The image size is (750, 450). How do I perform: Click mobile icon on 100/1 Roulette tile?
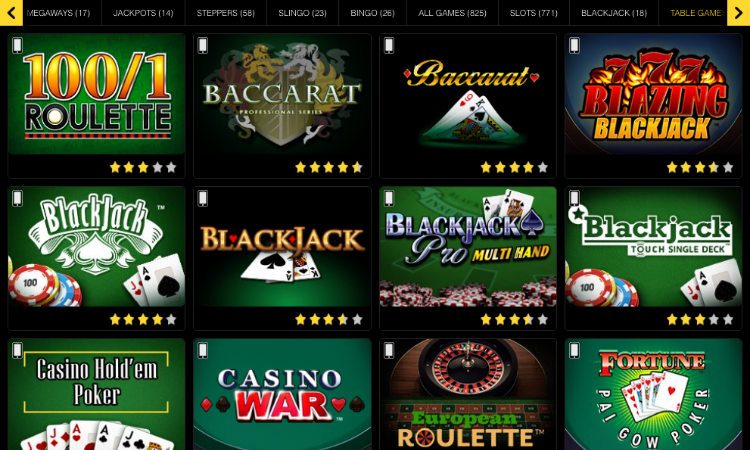pos(17,45)
